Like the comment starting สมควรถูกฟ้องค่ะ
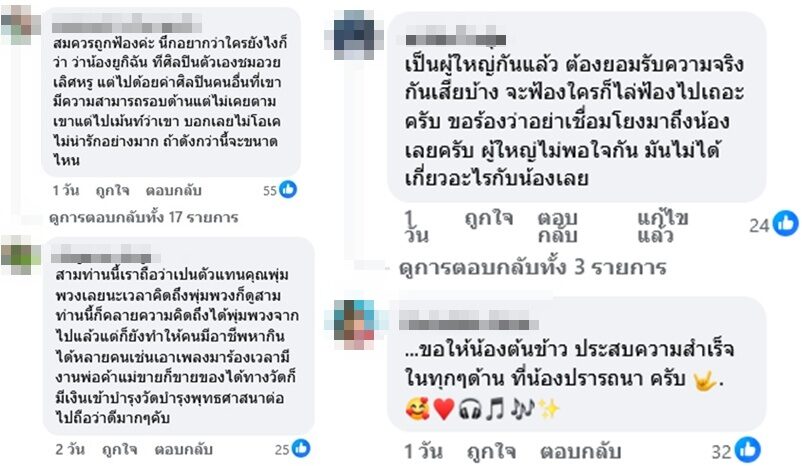The width and height of the screenshot is (802, 466). 113,190
